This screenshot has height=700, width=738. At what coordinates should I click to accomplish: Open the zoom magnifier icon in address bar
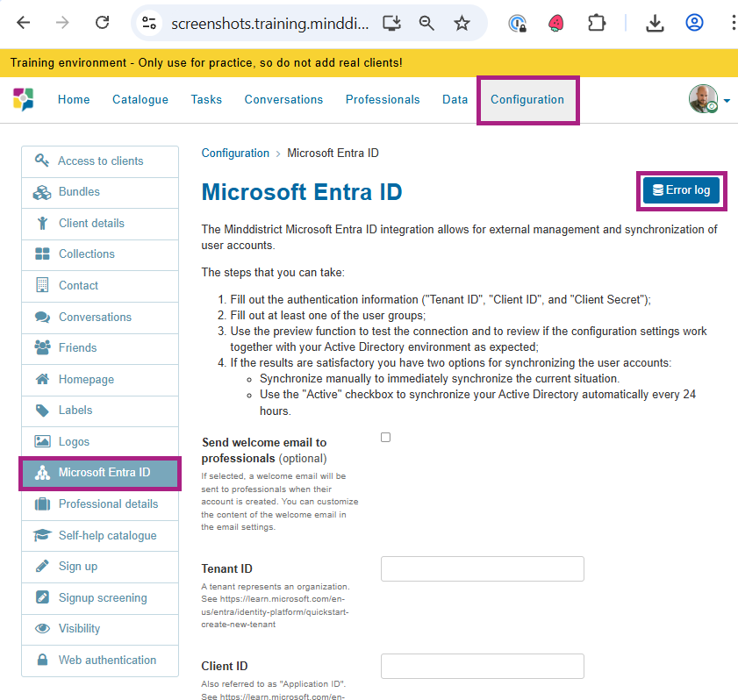[x=426, y=23]
